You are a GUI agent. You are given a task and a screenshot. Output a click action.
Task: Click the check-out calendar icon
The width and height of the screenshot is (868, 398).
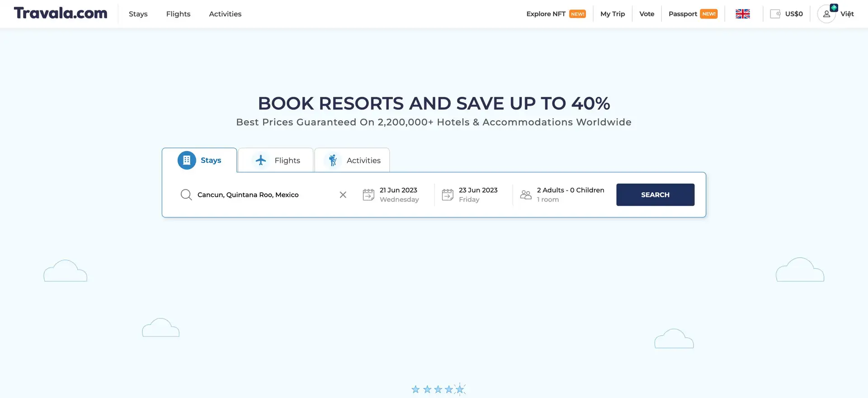[x=448, y=195]
